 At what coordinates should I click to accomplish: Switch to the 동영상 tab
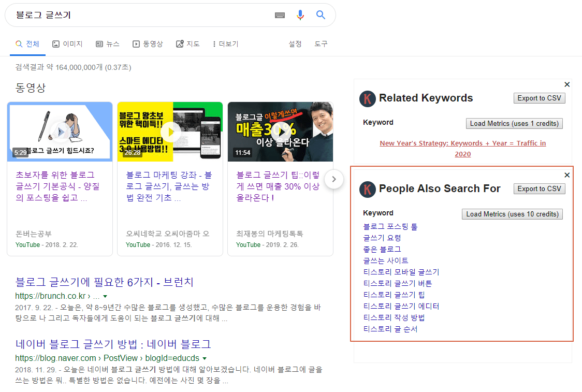148,44
